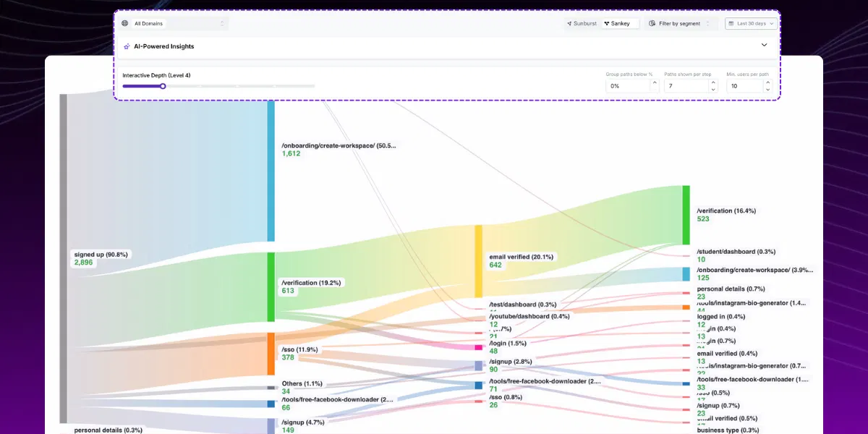868x434 pixels.
Task: Click the globe icon beside All Domains
Action: [x=125, y=24]
